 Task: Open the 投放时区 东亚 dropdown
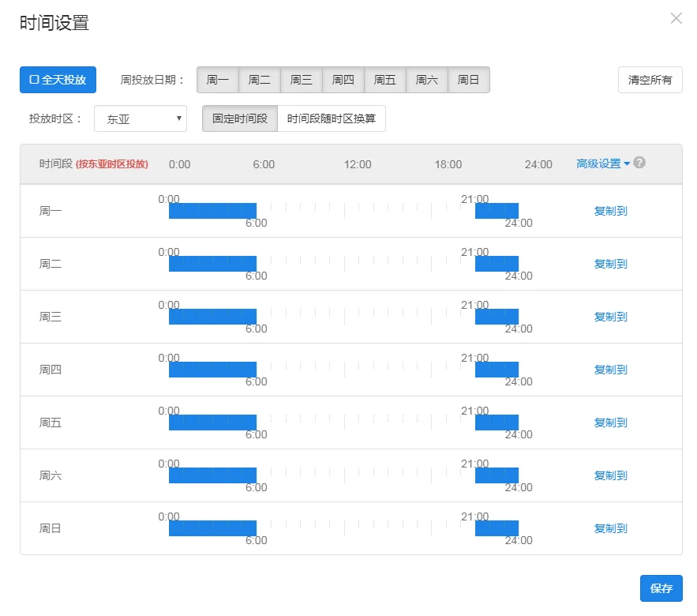(x=141, y=119)
